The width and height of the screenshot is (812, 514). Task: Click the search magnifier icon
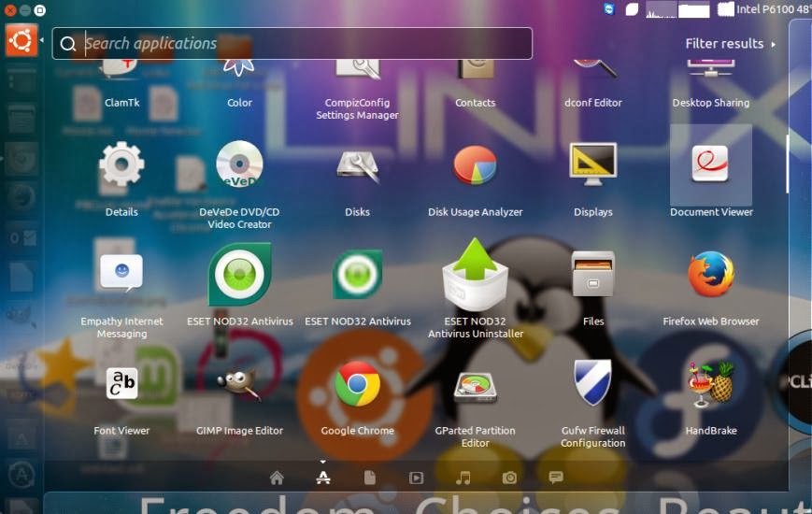(x=68, y=44)
